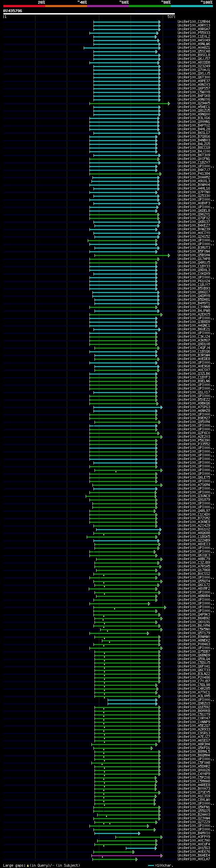216x868 pixels.
Task: Select label UniRef100_Q5KFD1
Action: pyautogui.click(x=194, y=748)
